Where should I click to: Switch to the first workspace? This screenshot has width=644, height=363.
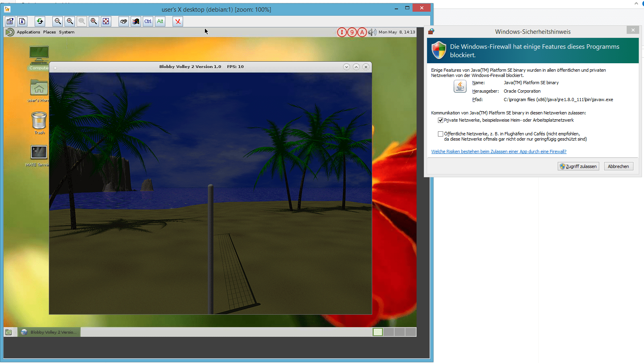[x=378, y=332]
